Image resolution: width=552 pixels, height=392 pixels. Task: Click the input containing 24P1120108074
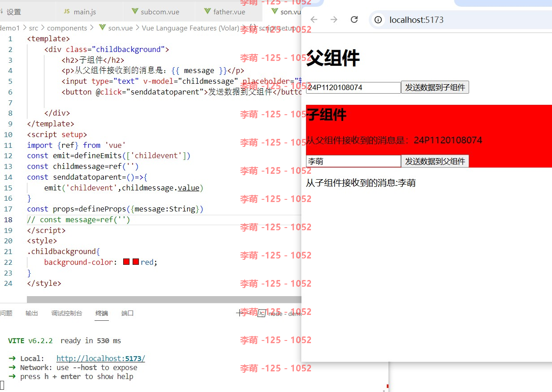[354, 87]
